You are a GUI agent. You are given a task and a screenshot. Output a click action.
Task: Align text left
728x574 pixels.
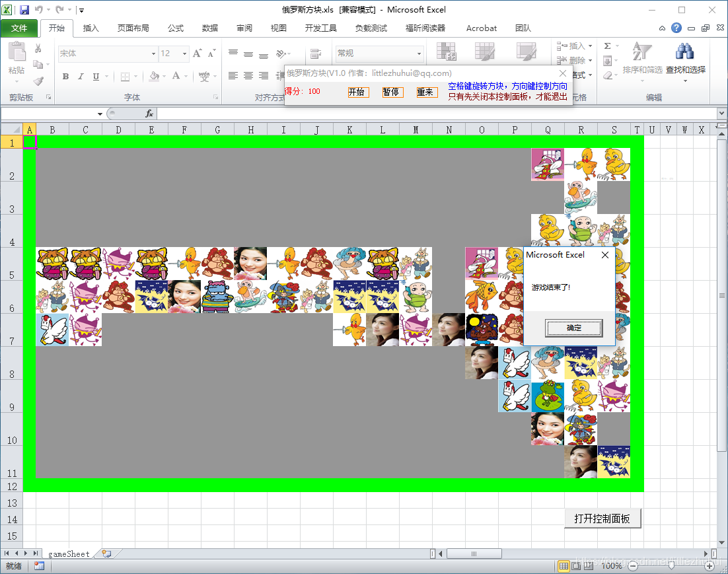(233, 76)
